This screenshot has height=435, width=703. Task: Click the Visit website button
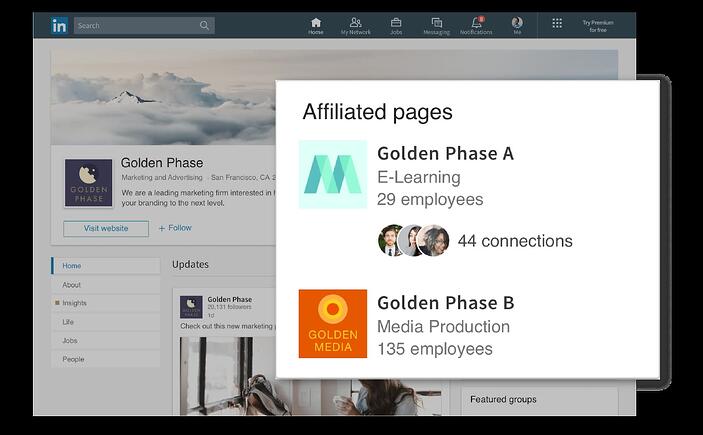click(x=105, y=228)
